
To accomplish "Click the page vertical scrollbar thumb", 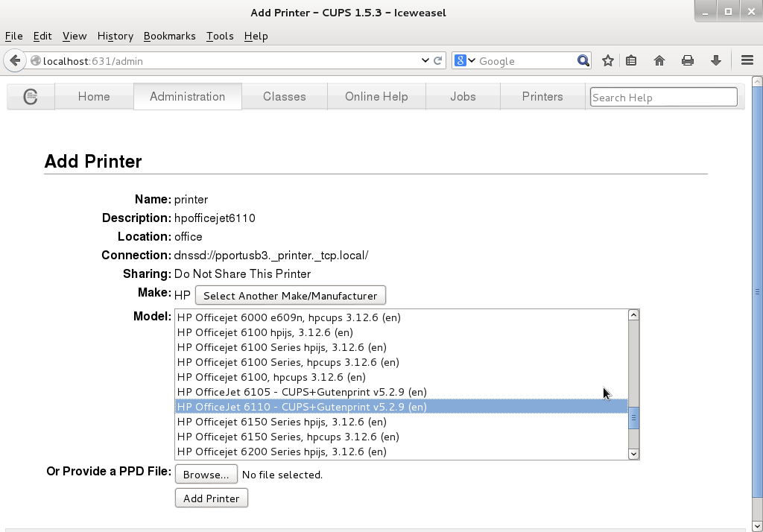I will (x=757, y=292).
